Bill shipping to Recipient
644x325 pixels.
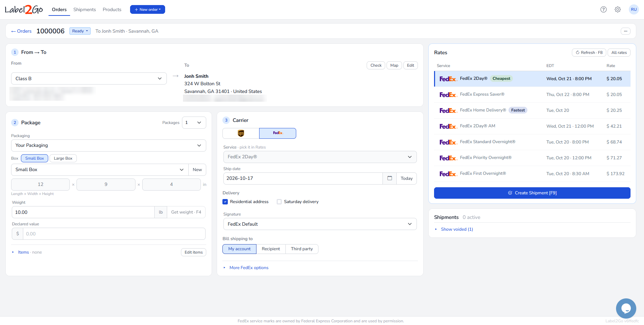click(271, 249)
